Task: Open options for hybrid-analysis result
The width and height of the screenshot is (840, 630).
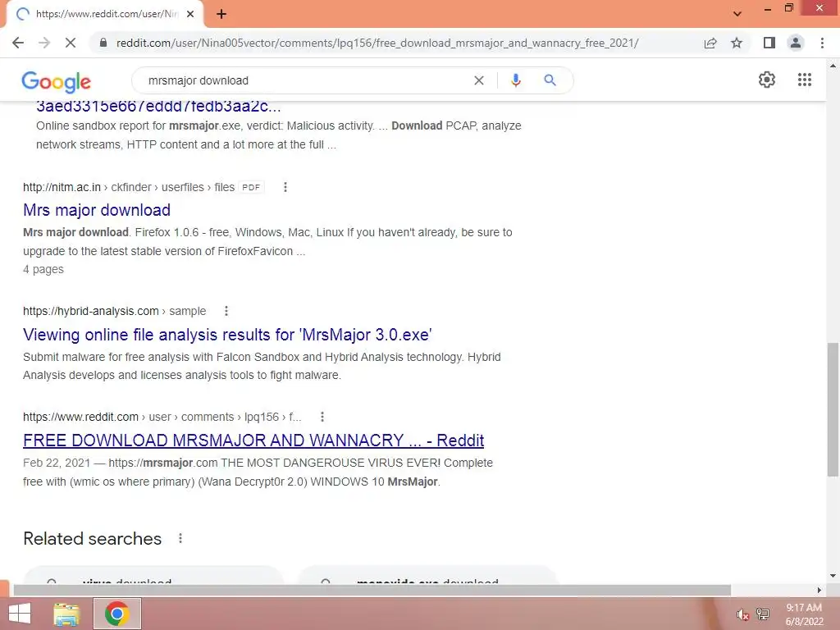Action: pos(226,311)
